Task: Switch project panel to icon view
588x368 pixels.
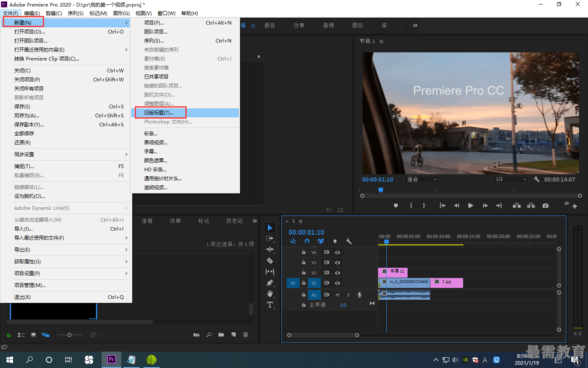Action: pos(33,334)
